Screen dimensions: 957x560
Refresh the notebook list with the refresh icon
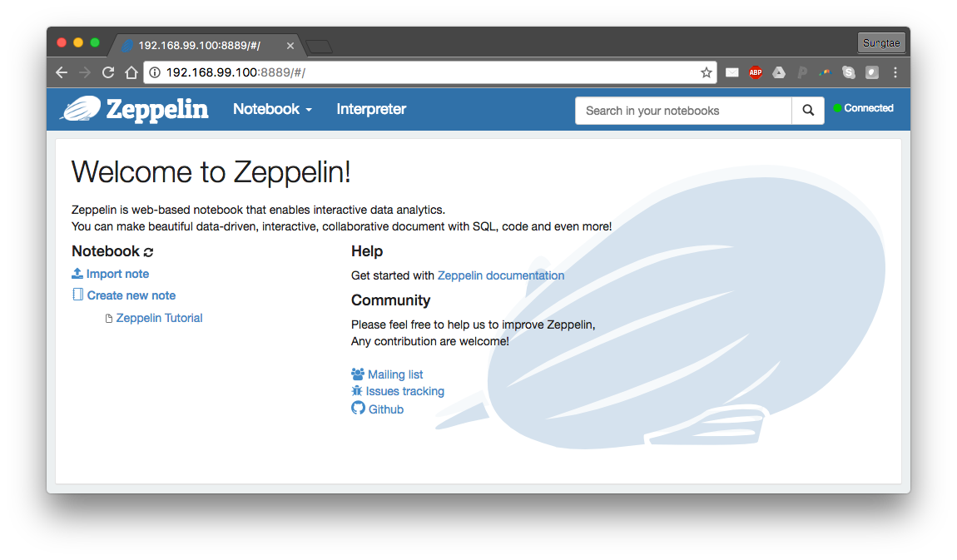(x=148, y=251)
